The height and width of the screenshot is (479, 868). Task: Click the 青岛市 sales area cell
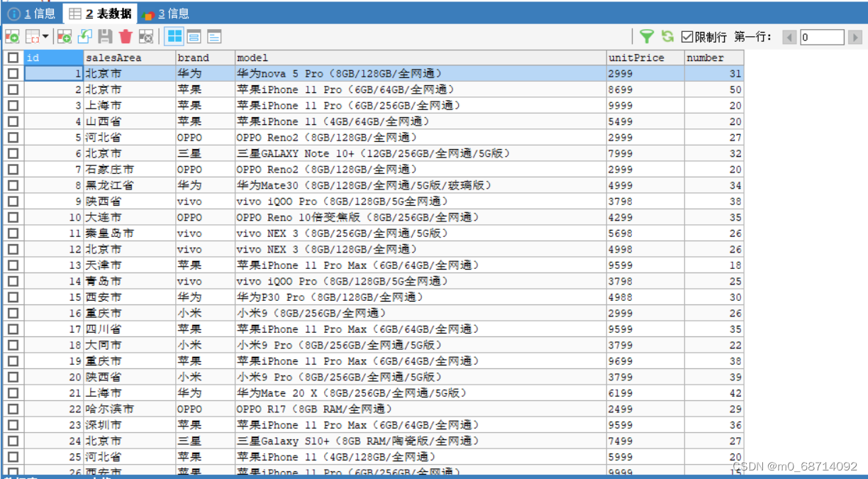129,281
